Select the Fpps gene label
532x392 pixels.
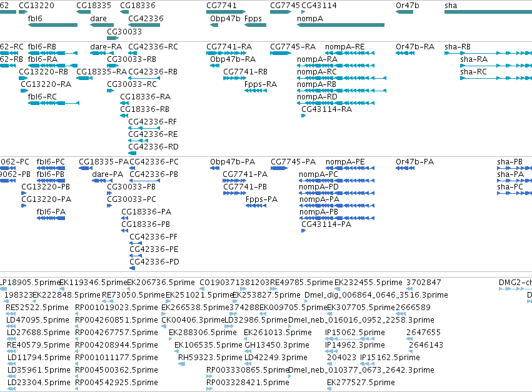pyautogui.click(x=253, y=19)
